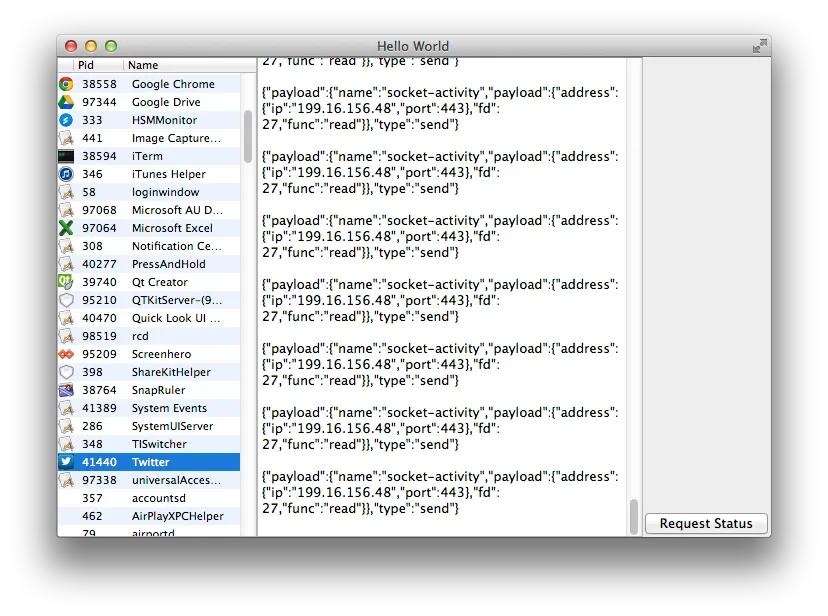Viewport: 828px width, 616px height.
Task: Click the Microsoft AU D... app icon
Action: coord(66,210)
